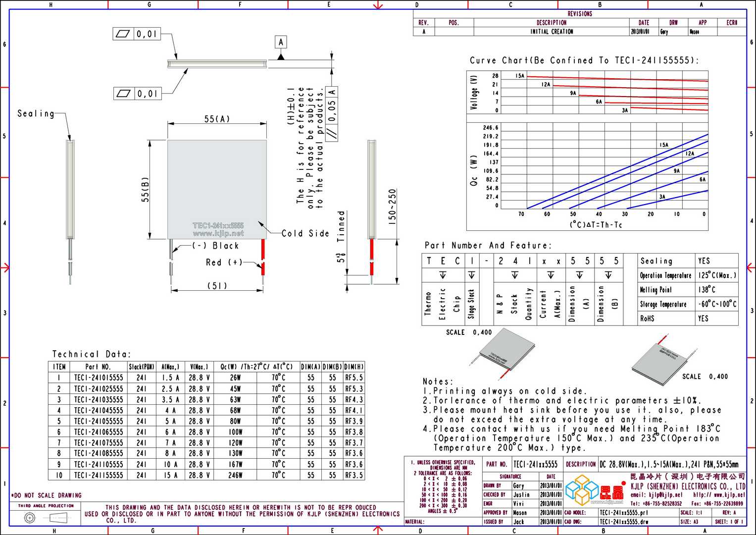Click the 'DO NOT SCALE DRAWING' note
756x535 pixels.
(x=46, y=495)
